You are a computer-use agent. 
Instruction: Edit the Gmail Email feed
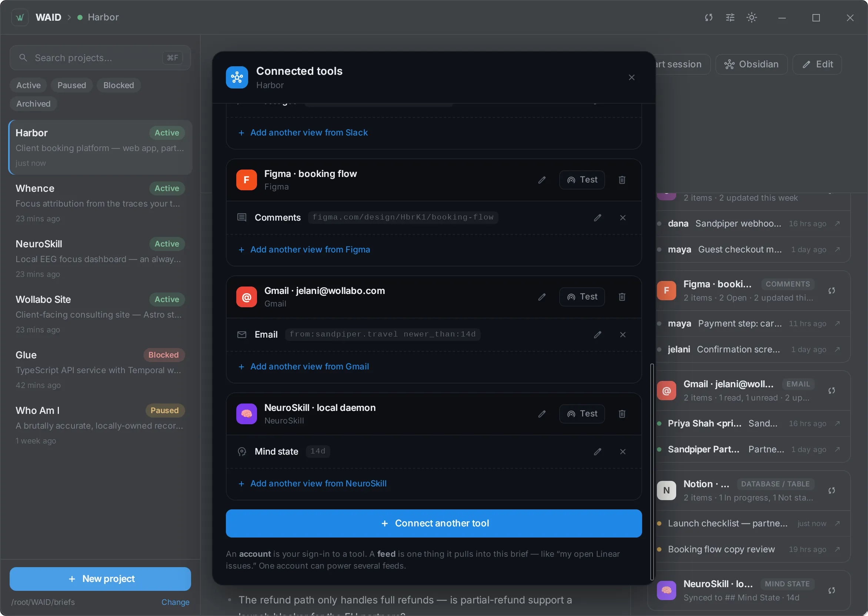click(x=598, y=335)
